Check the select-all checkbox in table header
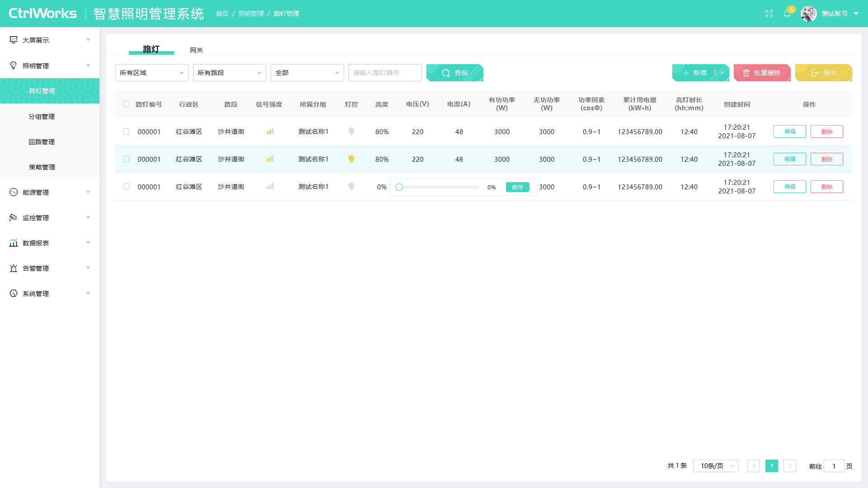 pos(126,104)
